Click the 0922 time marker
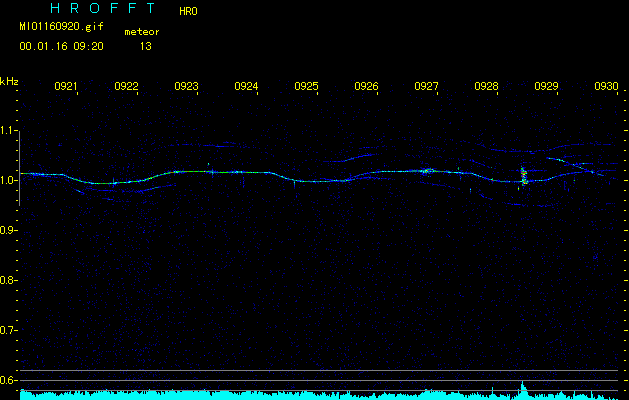629x400 pixels. click(x=126, y=86)
